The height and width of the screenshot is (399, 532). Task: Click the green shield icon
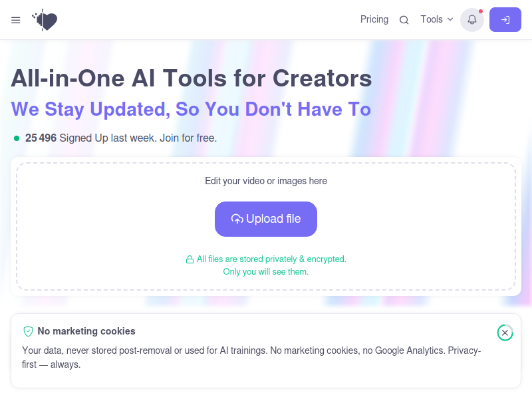click(28, 331)
